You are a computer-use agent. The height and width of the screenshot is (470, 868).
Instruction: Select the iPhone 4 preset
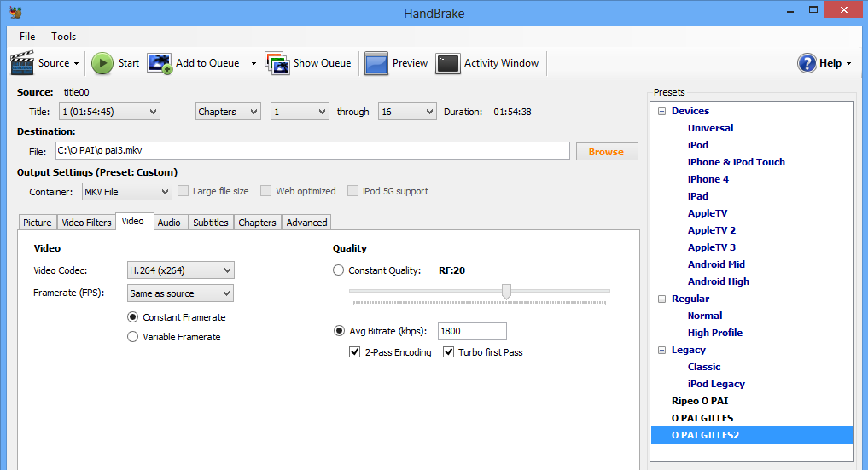point(708,179)
